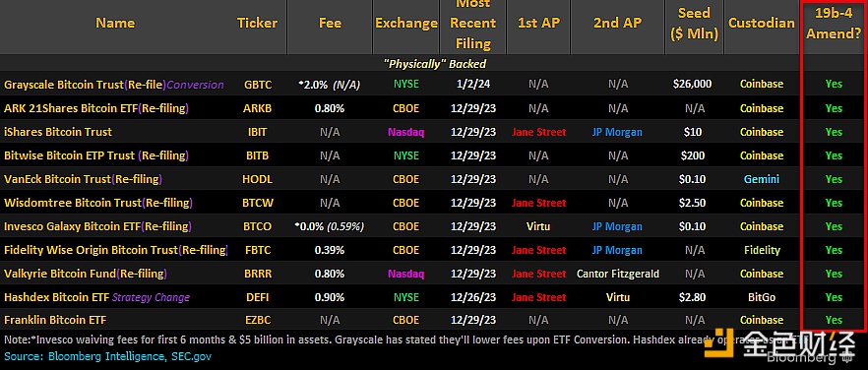The image size is (868, 370).
Task: Click the 19b-4 Amend? column header
Action: (x=834, y=23)
